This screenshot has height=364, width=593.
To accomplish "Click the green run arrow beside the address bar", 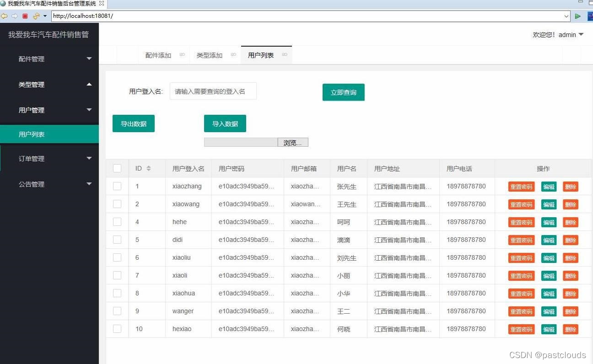I will tap(577, 15).
